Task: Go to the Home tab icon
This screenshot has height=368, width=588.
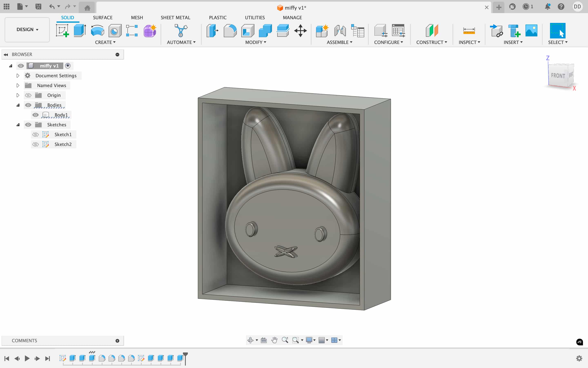Action: (87, 8)
